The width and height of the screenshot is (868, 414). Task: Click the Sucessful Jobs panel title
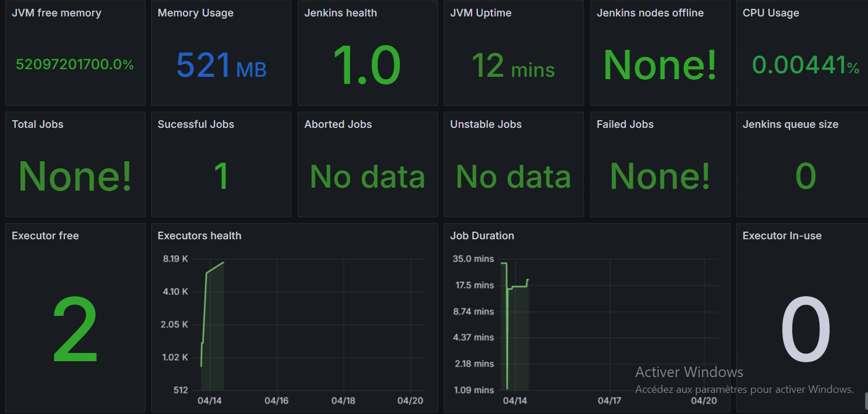[196, 124]
